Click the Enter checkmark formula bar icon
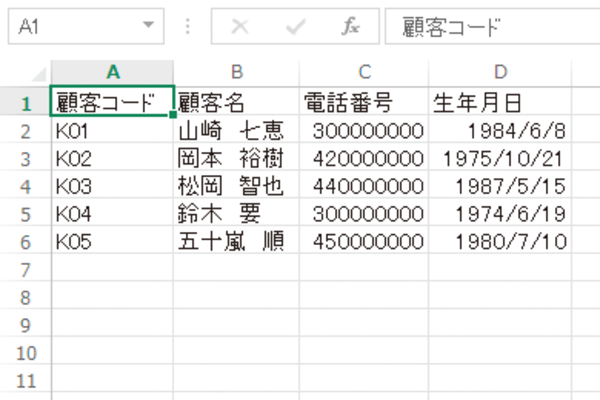The image size is (600, 400). click(296, 27)
